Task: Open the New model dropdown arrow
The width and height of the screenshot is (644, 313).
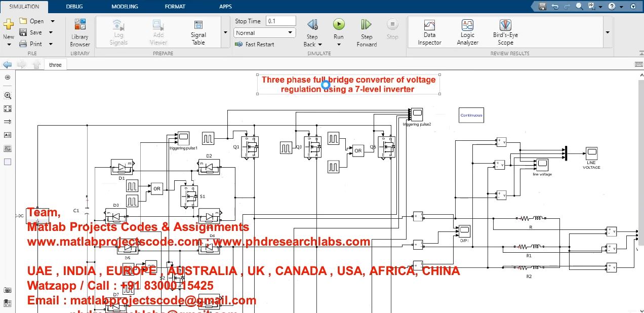Action: (9, 45)
